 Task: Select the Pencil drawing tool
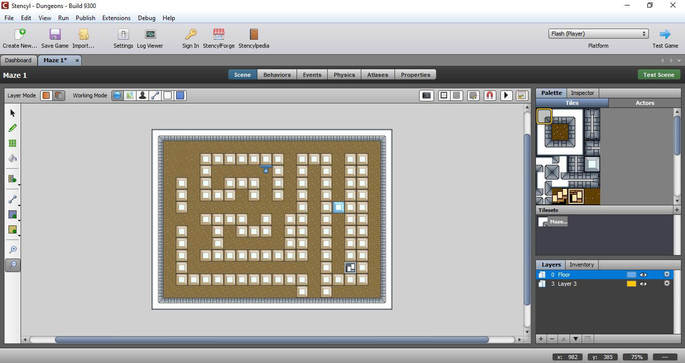[x=13, y=128]
